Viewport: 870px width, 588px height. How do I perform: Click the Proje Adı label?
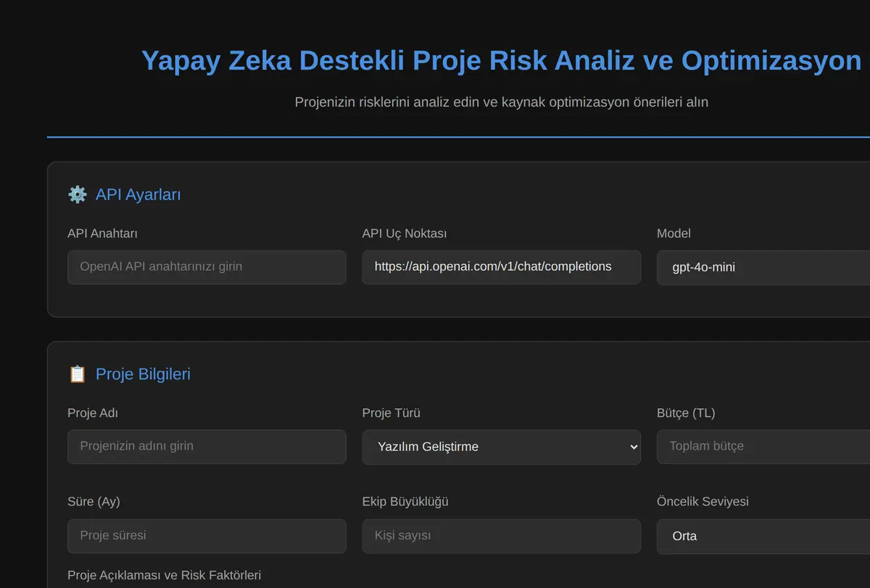(x=93, y=413)
